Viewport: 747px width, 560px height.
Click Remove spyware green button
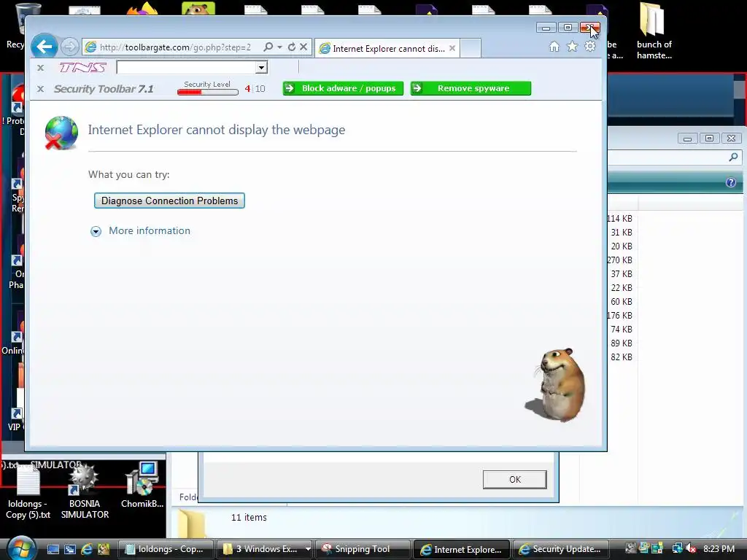[471, 88]
